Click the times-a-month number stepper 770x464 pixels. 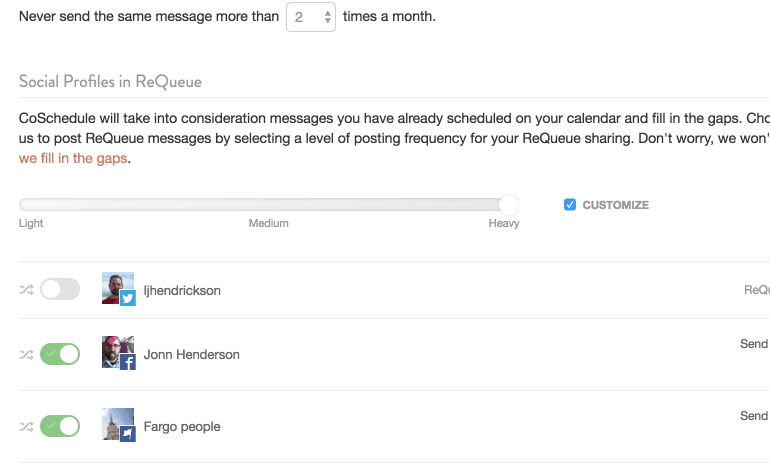311,17
